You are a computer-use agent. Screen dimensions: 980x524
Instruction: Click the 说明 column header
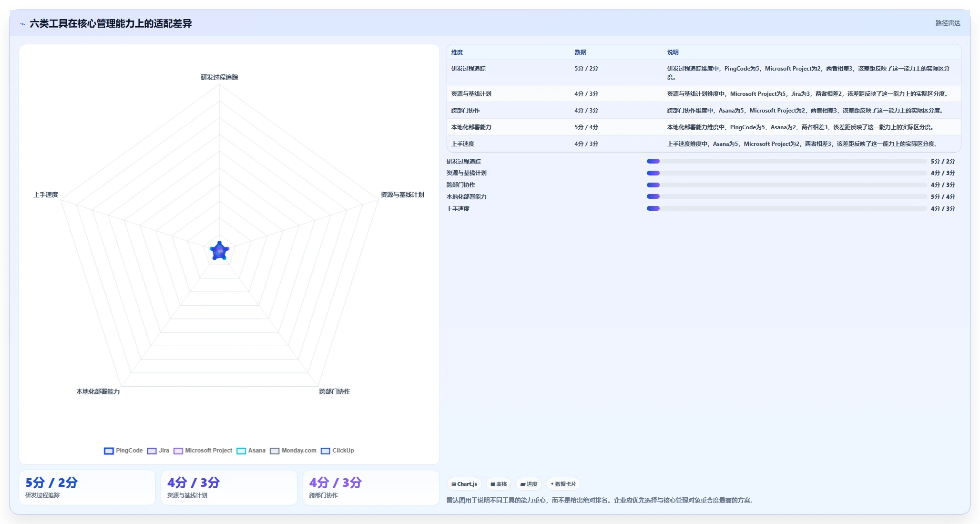coord(673,52)
